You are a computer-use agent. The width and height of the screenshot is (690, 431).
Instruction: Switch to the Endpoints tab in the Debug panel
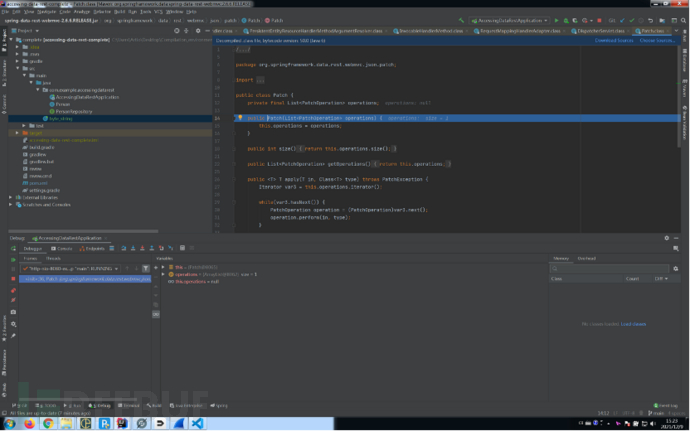click(92, 249)
